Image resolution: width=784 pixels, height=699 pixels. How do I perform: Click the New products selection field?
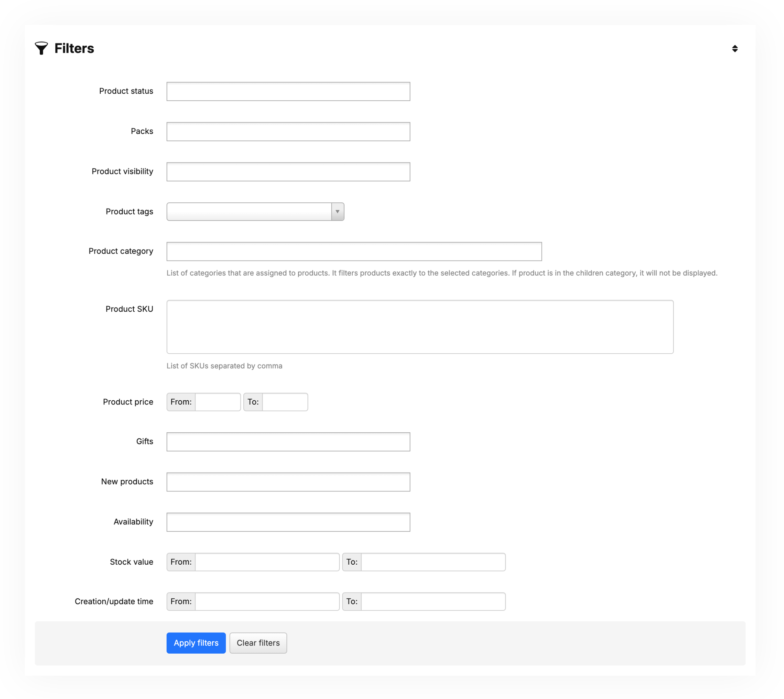coord(288,482)
